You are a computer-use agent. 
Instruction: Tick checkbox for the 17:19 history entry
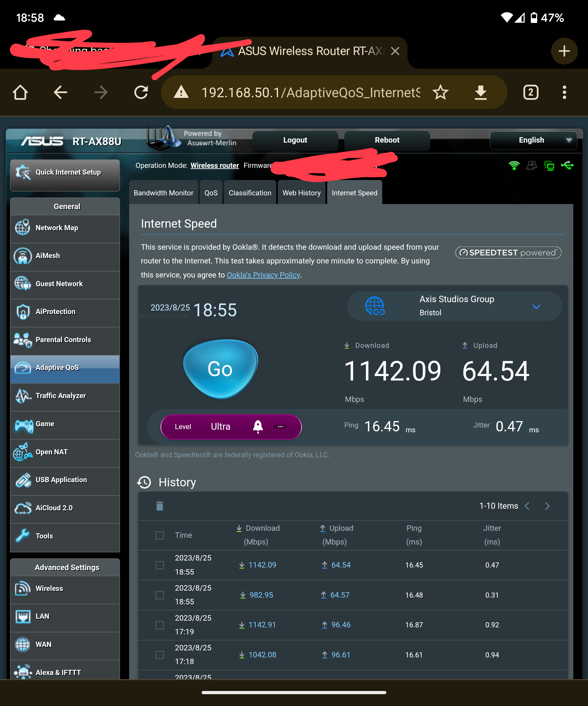coord(159,625)
